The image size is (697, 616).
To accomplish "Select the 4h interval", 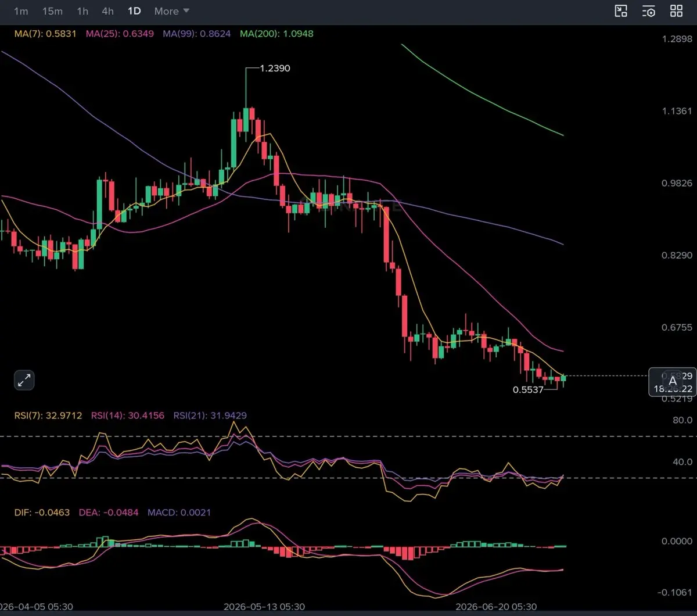I will pos(107,11).
